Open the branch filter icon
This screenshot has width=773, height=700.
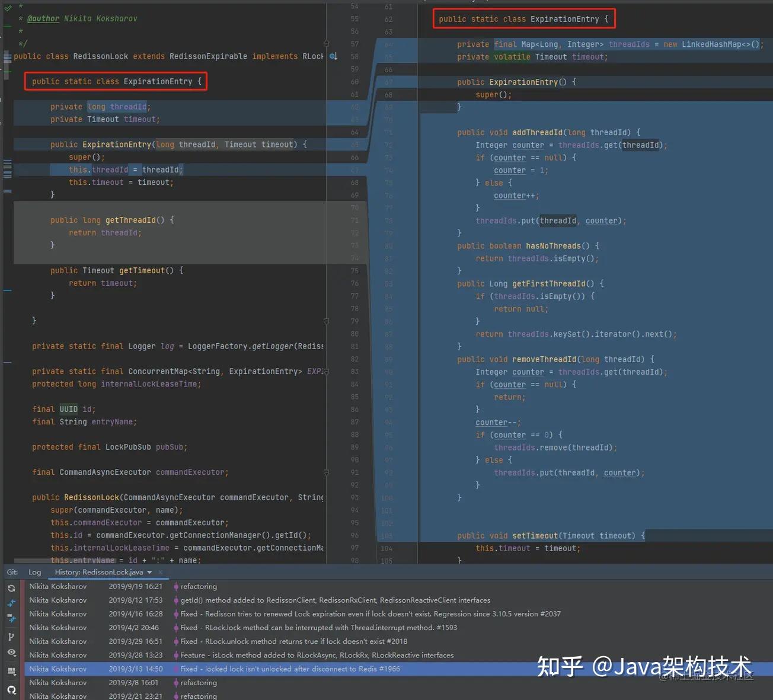tap(11, 636)
